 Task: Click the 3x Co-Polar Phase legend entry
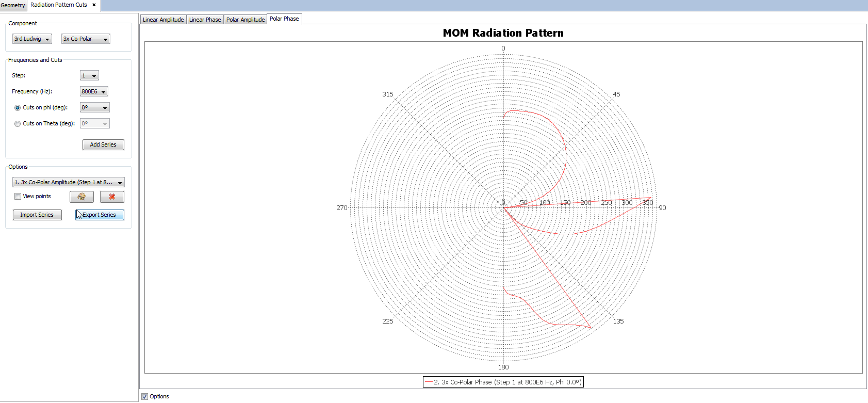tap(503, 382)
